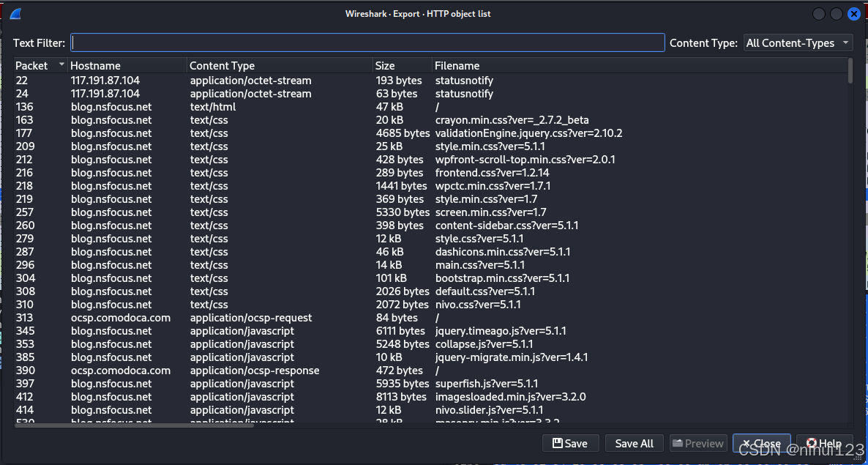Click the Wireshark shark fin icon
Screen dimensions: 868x465
pyautogui.click(x=15, y=14)
